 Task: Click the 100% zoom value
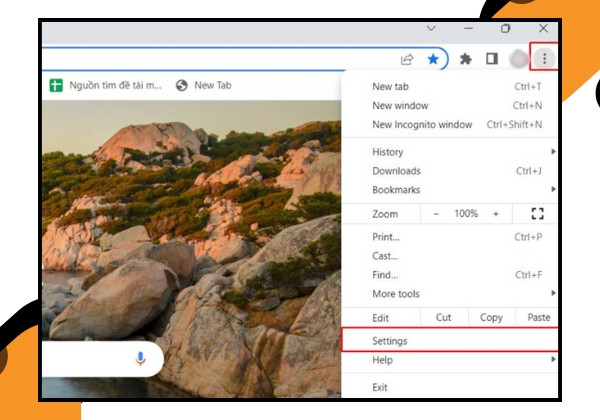(466, 213)
